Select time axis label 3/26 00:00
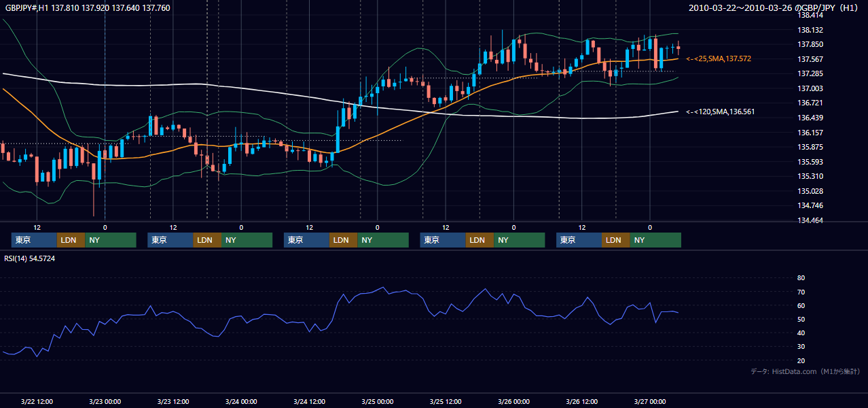The width and height of the screenshot is (868, 408). [513, 402]
